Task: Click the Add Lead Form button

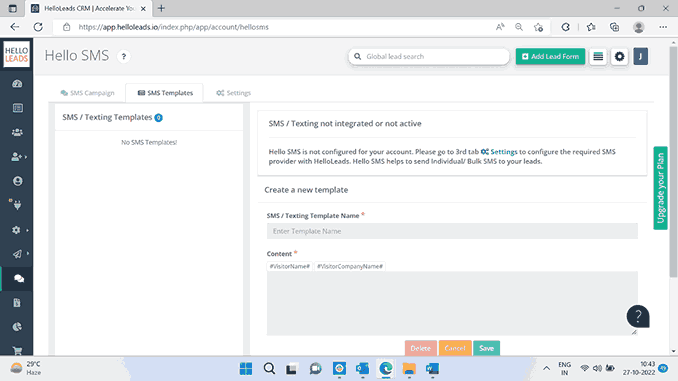Action: click(x=550, y=57)
